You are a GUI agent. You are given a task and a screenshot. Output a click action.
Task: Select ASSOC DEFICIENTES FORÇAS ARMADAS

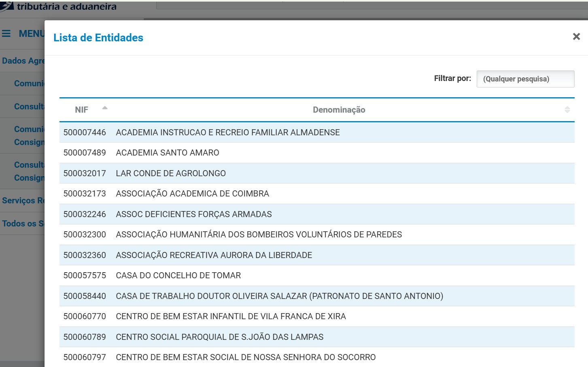193,214
